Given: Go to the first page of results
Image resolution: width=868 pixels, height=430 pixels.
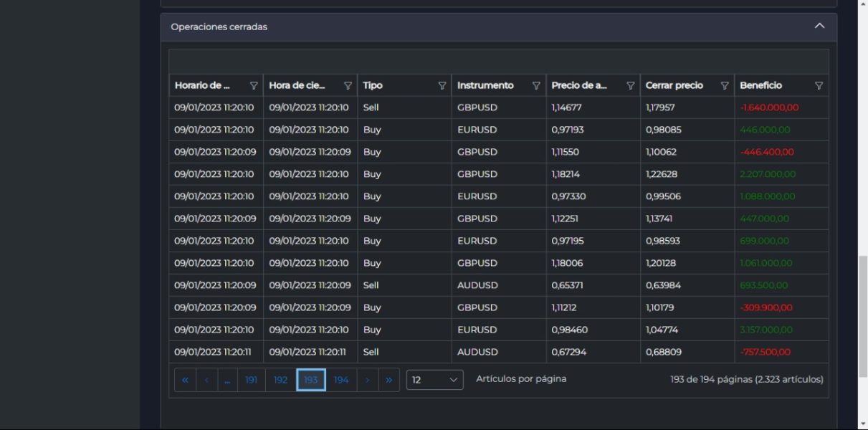Looking at the screenshot, I should click(x=185, y=380).
